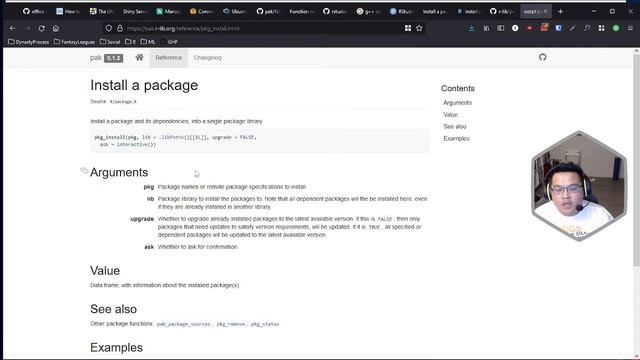Open the FantasyLeagues bookmarks folder
This screenshot has height=360, width=640.
74,42
